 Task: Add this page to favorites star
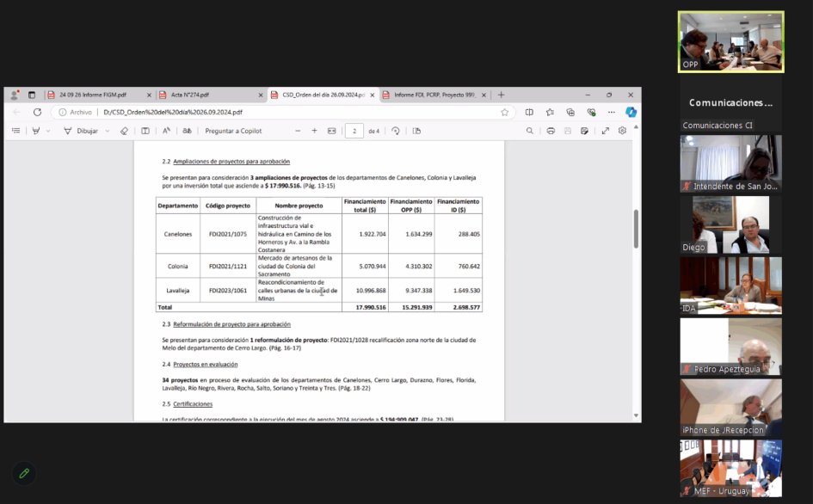click(504, 112)
